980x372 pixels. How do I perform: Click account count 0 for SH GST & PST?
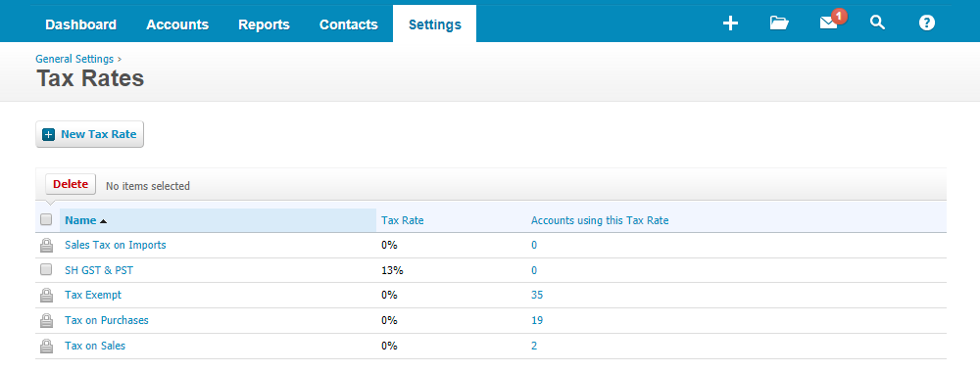coord(534,270)
